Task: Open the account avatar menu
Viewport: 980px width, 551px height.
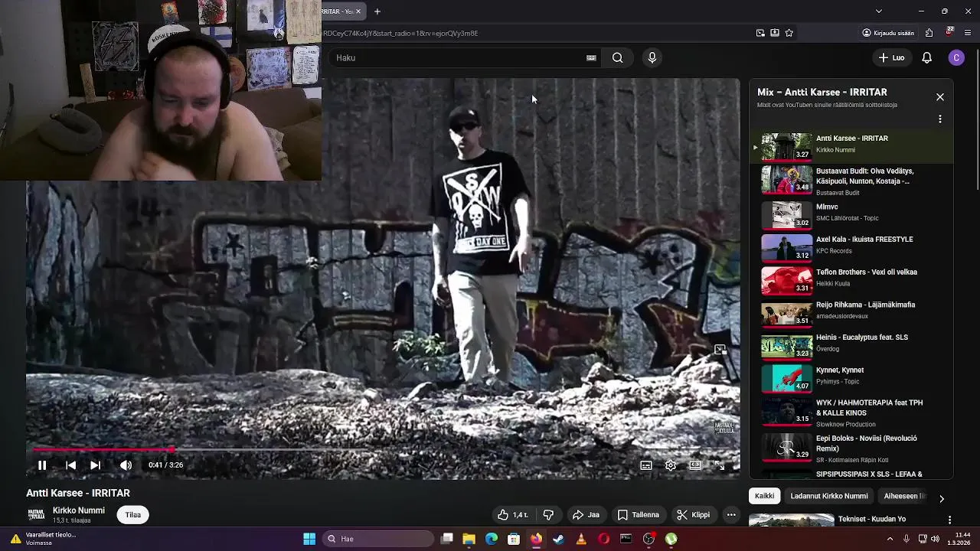Action: 956,57
